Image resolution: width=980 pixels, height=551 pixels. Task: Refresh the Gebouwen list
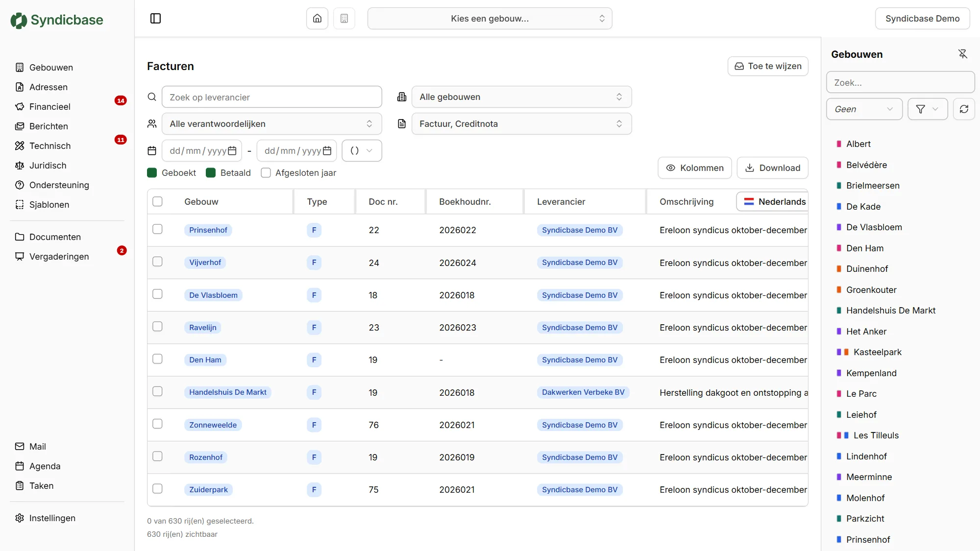[x=964, y=109]
